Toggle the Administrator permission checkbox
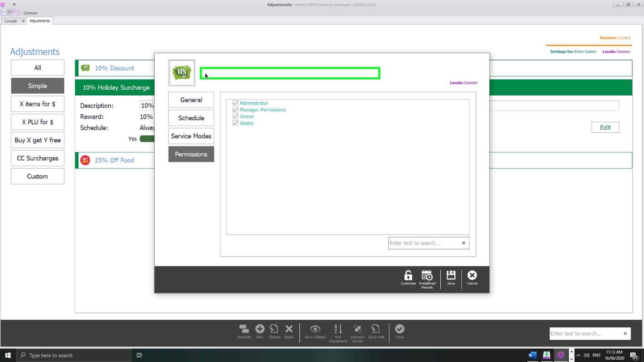 [235, 103]
